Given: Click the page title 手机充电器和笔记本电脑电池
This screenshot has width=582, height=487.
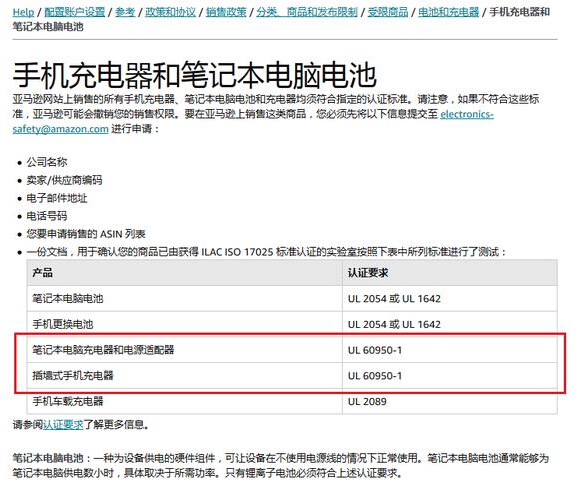Looking at the screenshot, I should tap(194, 75).
